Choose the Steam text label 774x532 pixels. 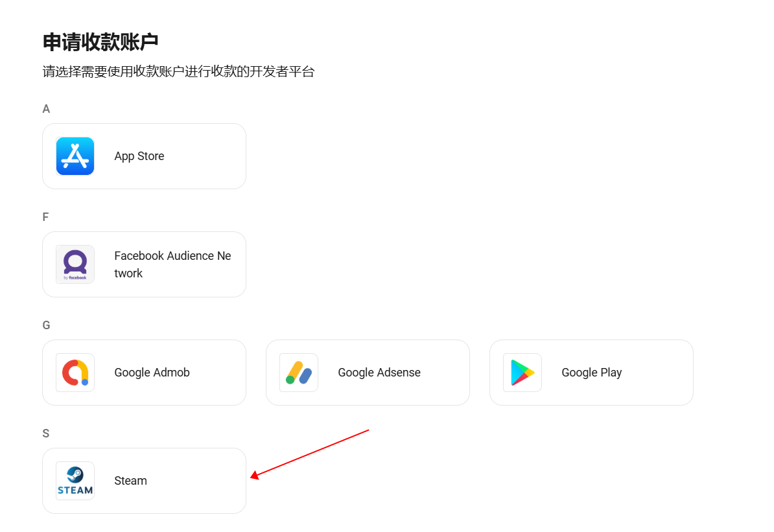130,481
